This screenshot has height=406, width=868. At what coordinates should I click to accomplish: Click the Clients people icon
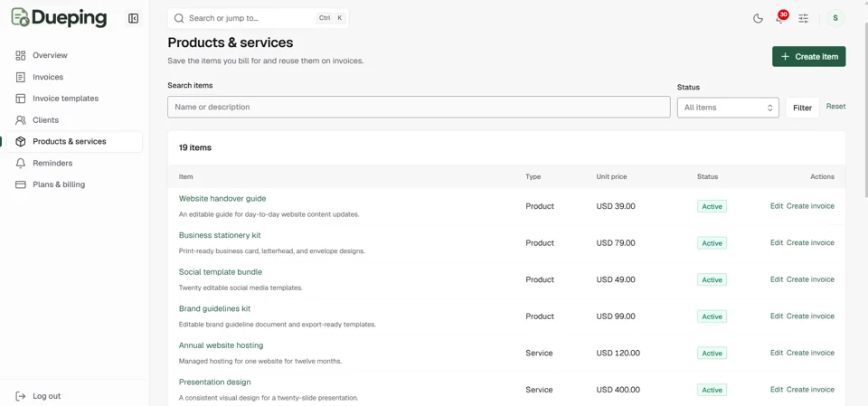point(21,120)
